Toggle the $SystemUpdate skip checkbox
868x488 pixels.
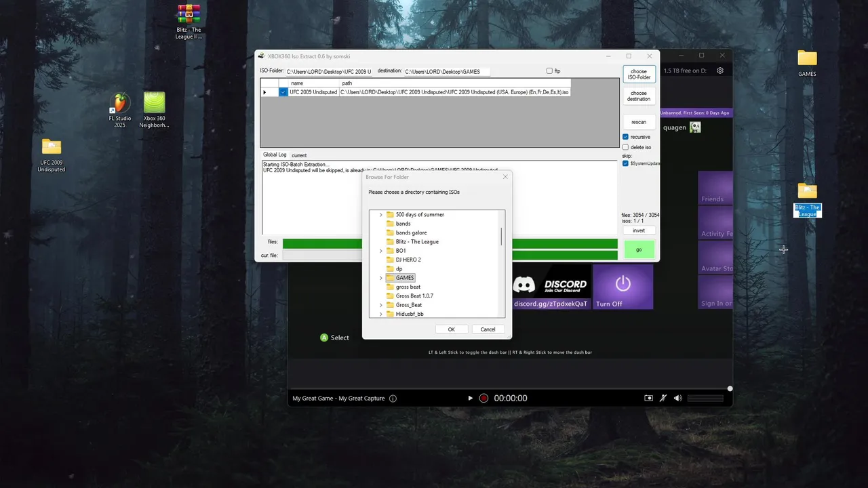(625, 163)
